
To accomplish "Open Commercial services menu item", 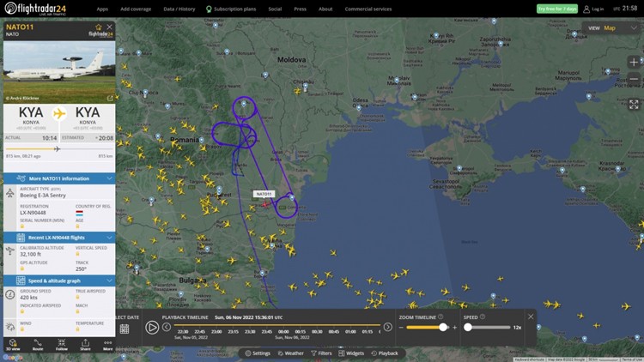I will tap(368, 9).
